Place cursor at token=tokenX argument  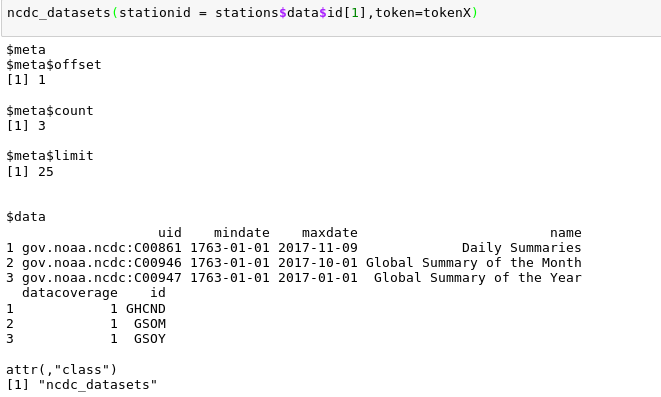tap(423, 13)
